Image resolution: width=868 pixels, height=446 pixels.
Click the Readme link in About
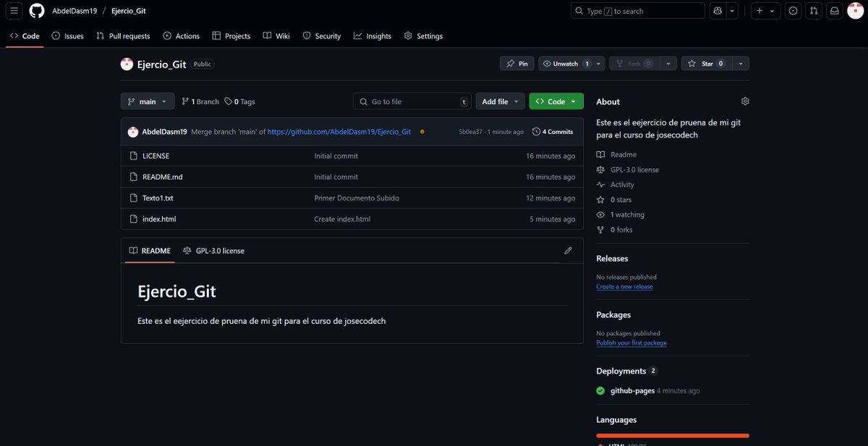[616, 154]
